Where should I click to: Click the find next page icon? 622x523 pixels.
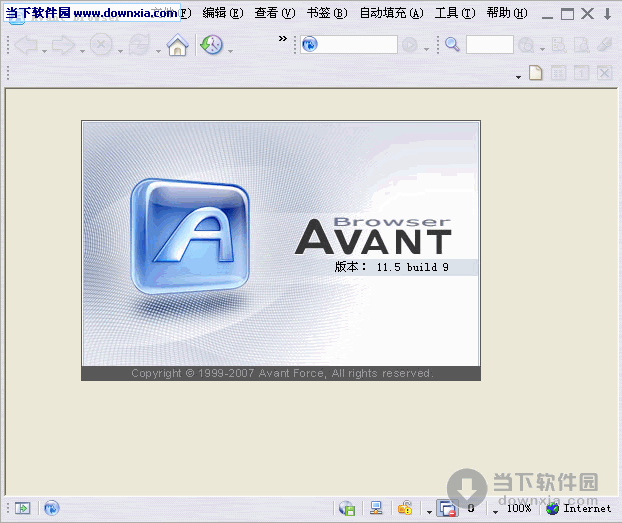pos(582,44)
